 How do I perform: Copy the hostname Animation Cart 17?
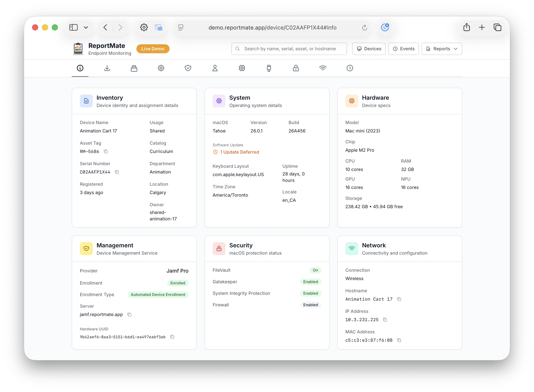(x=399, y=299)
